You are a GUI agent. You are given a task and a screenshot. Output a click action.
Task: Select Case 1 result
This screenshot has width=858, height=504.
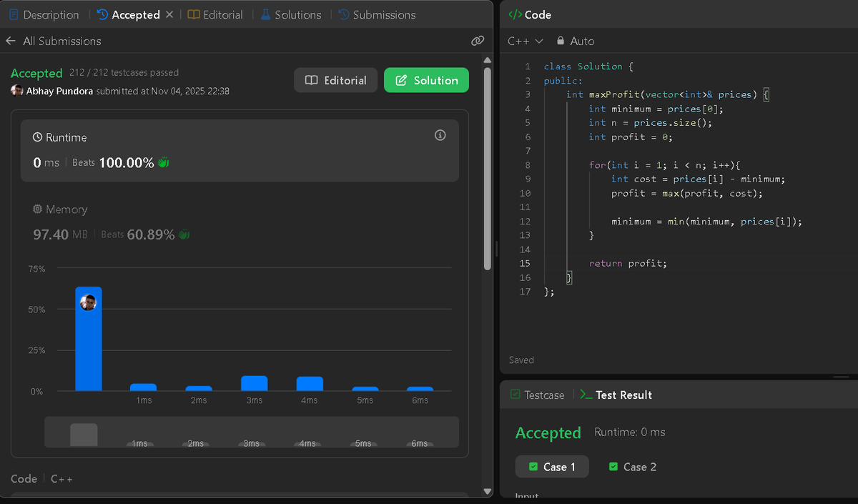(552, 467)
